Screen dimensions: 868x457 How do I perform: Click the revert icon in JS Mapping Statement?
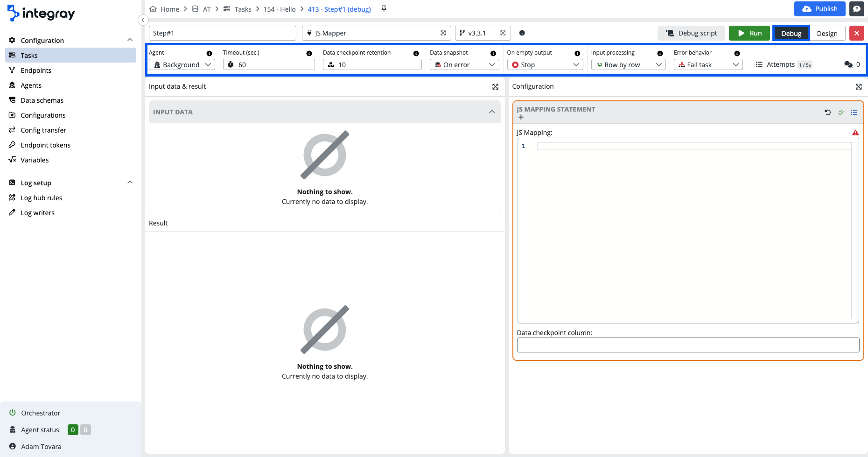tap(827, 112)
